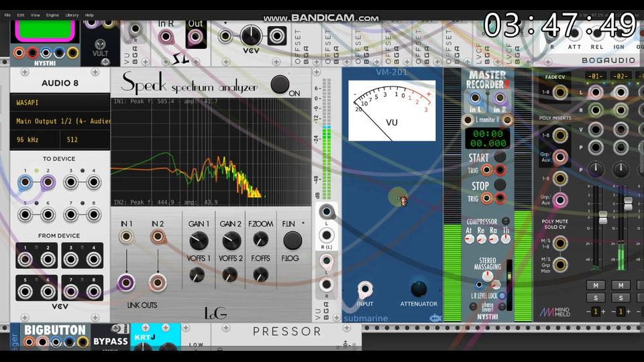Viewport: 644px width, 362px height.
Task: Click track -01- L input jack
Action: 596,93
